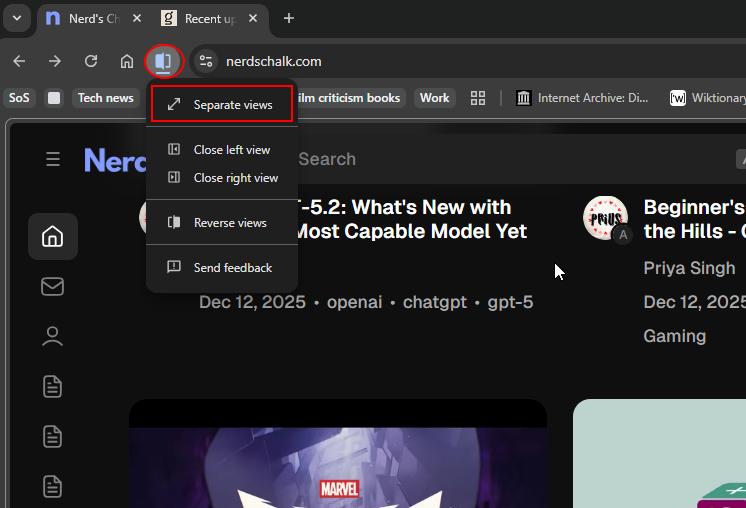Choose Close left view option
Screen dimensions: 746x508
pyautogui.click(x=222, y=150)
